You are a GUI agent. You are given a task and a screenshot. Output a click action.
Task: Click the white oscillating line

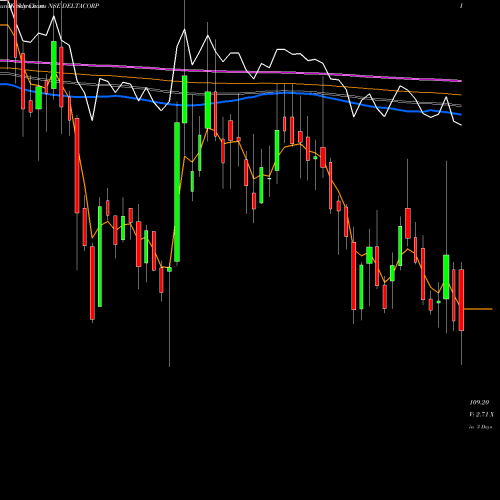(231, 53)
